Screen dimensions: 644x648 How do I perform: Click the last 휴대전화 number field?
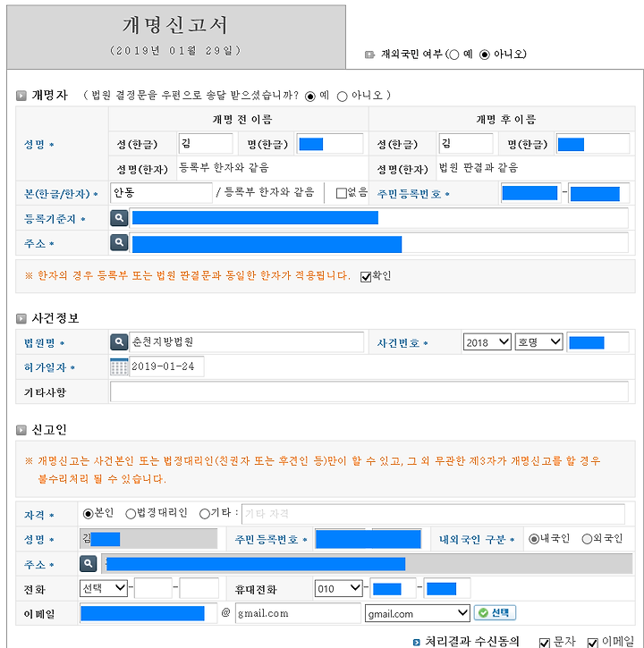(447, 588)
